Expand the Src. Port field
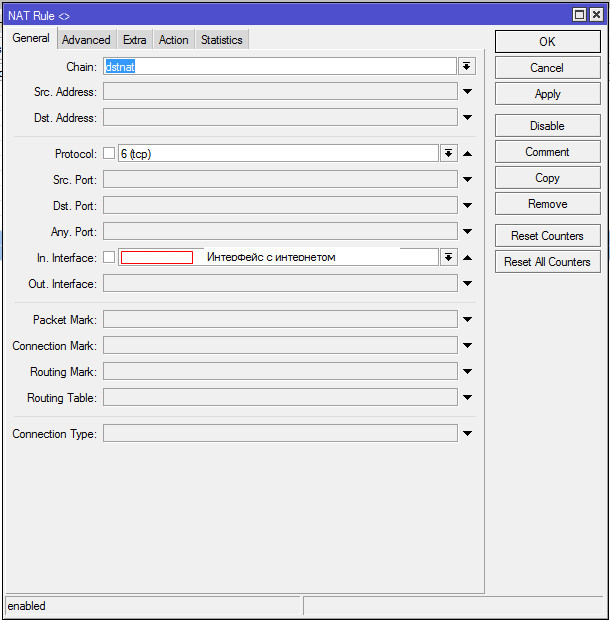Viewport: 610px width, 621px height. pos(467,179)
